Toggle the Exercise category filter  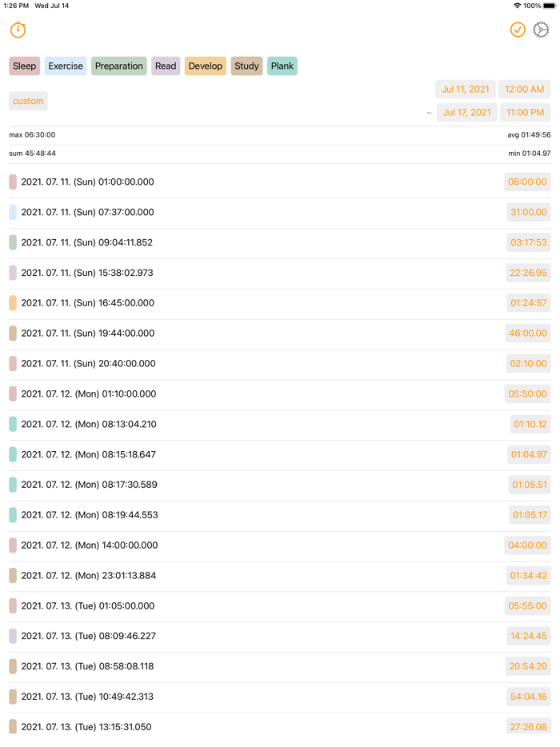(66, 66)
